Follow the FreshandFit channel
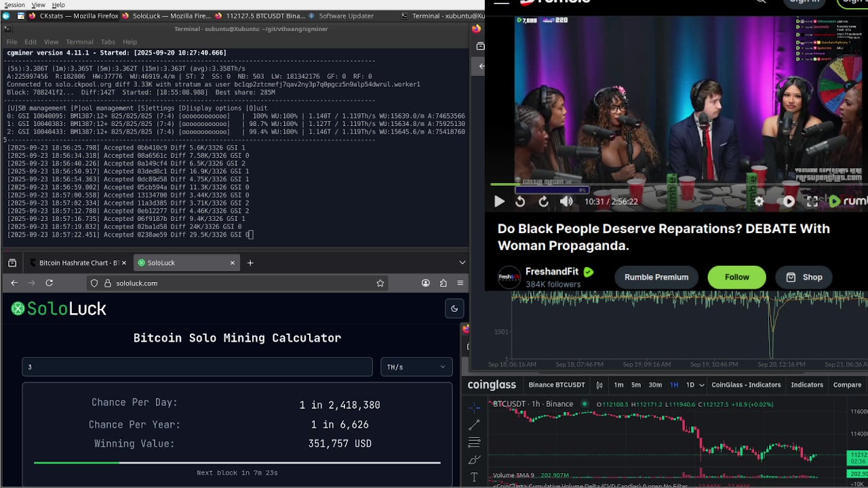This screenshot has width=868, height=488. 736,277
